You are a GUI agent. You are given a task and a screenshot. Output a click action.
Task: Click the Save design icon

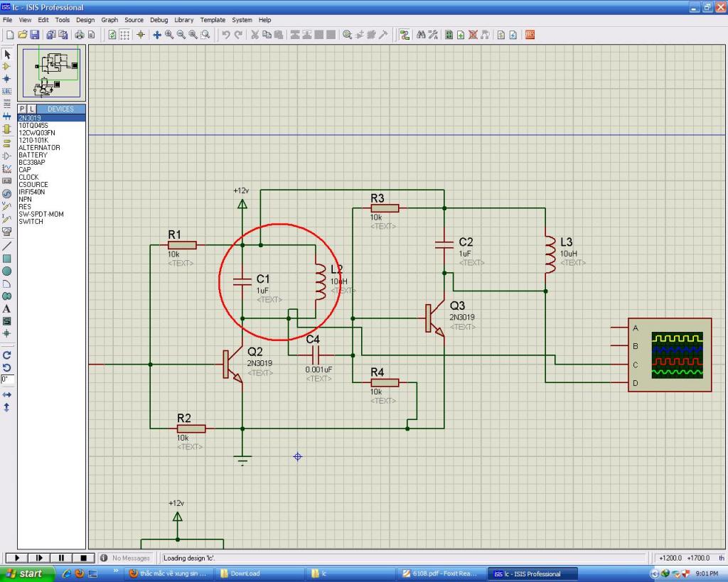click(x=34, y=34)
